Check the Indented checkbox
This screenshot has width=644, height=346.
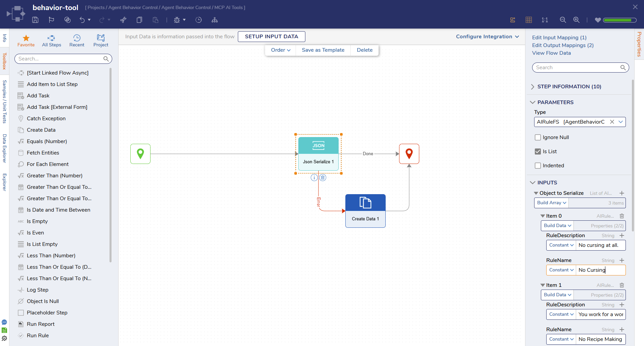538,165
